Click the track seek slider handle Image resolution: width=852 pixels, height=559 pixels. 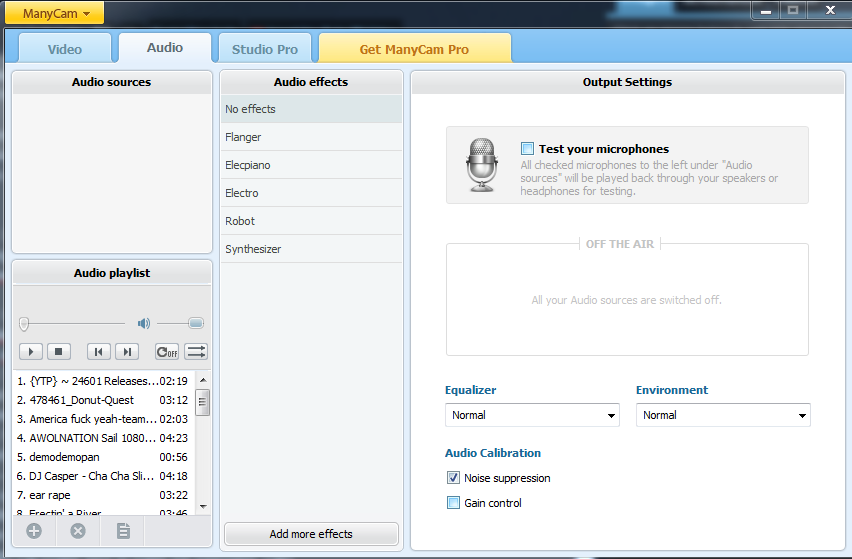(x=24, y=324)
